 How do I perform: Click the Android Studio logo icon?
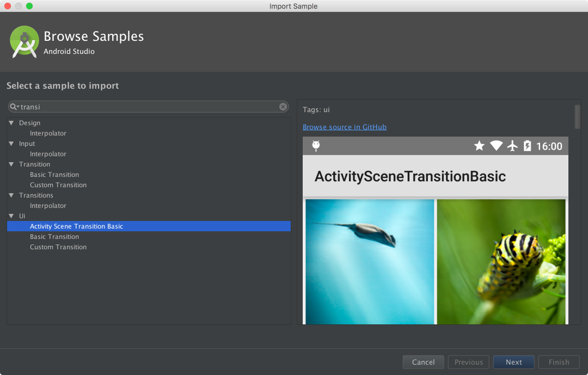point(24,42)
